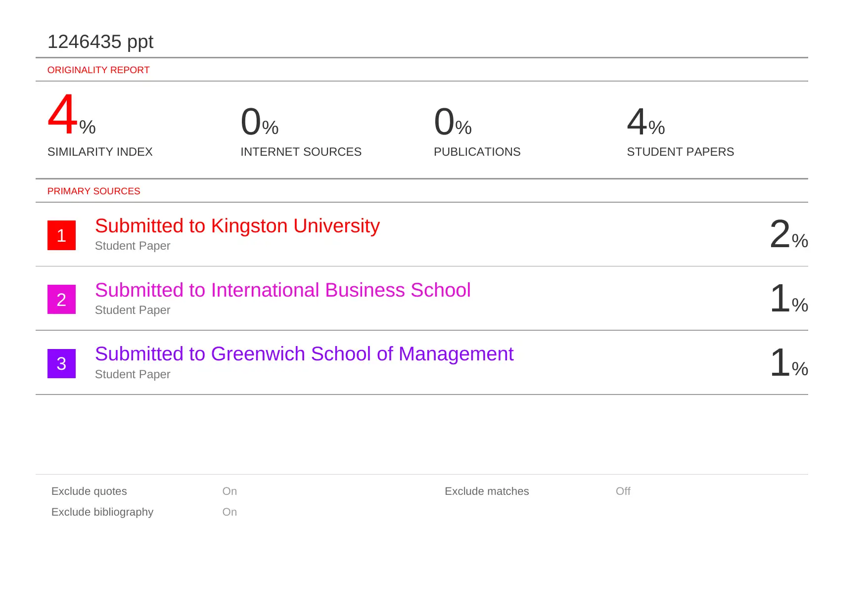This screenshot has width=868, height=613.
Task: Click the ORIGINALITY REPORT heading
Action: 98,70
